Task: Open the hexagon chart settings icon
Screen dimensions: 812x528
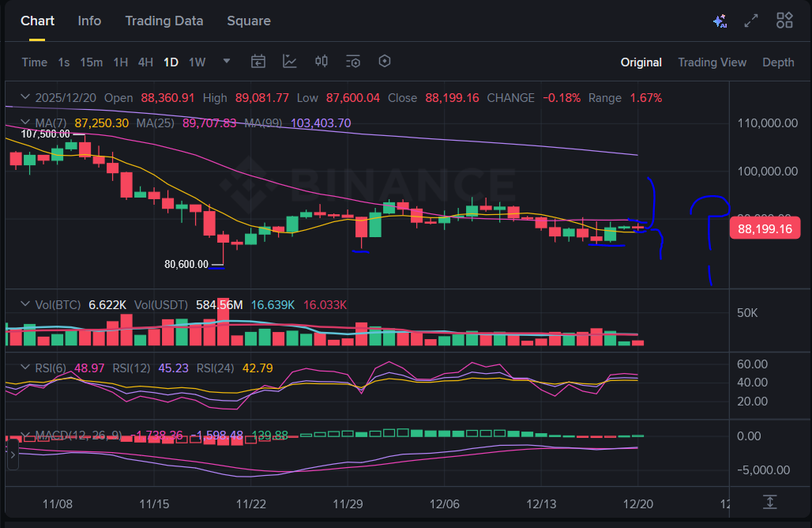Action: click(384, 61)
